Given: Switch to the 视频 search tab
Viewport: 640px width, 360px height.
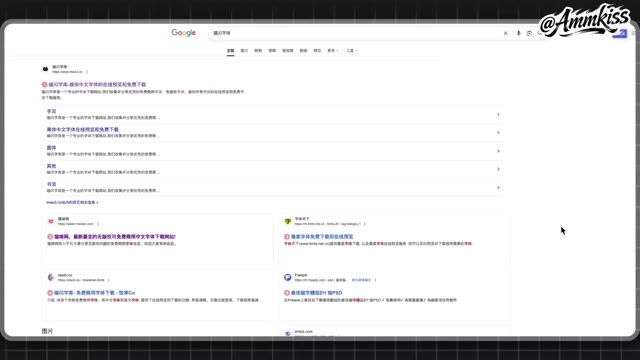Looking at the screenshot, I should click(272, 51).
